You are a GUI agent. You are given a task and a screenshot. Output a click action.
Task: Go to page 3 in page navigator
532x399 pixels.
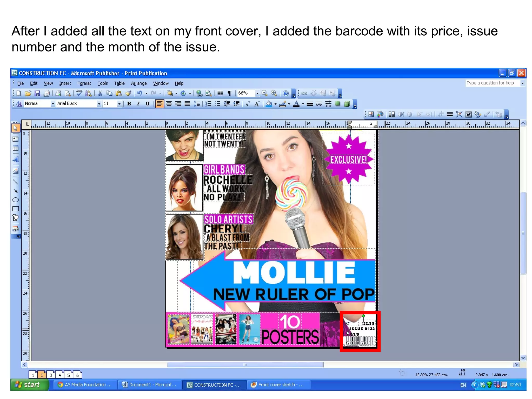[x=51, y=375]
